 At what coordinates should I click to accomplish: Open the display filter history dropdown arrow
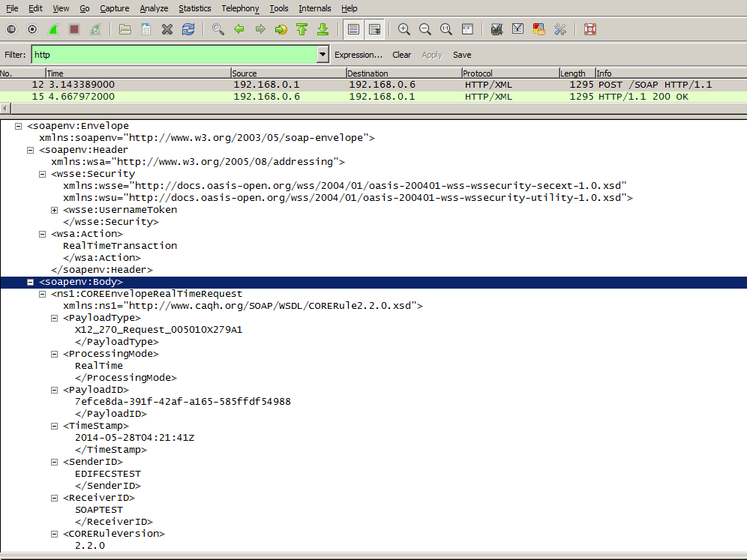pos(322,55)
